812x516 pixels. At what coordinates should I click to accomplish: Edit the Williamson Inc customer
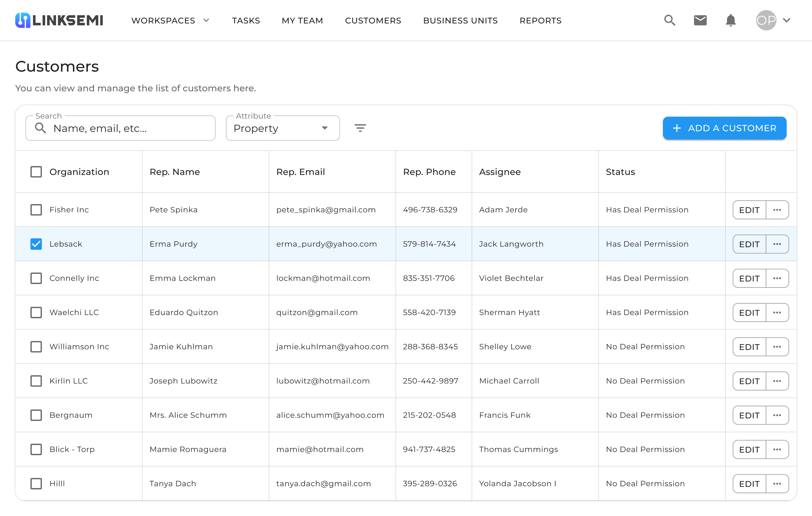pos(749,347)
